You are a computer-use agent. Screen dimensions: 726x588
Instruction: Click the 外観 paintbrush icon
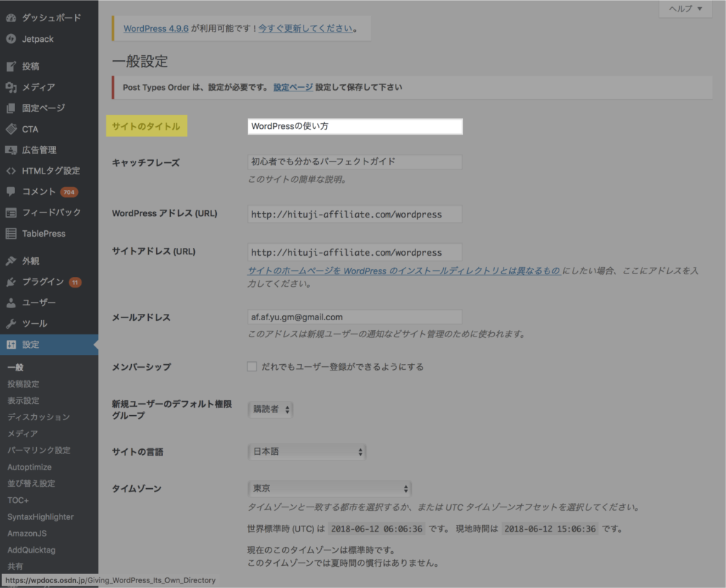11,261
